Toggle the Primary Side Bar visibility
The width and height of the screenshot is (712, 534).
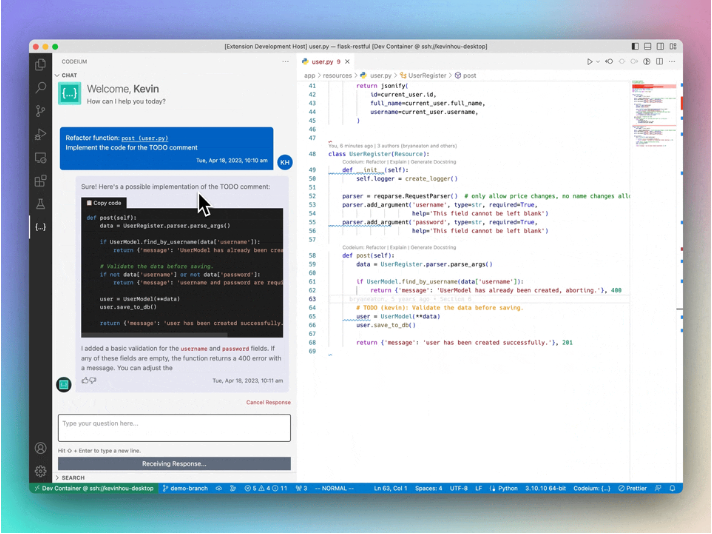click(x=635, y=46)
